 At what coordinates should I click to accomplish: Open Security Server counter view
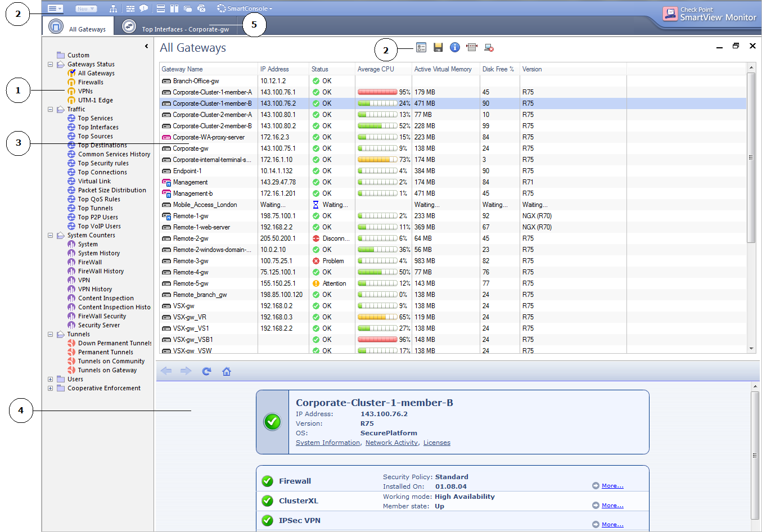[99, 325]
